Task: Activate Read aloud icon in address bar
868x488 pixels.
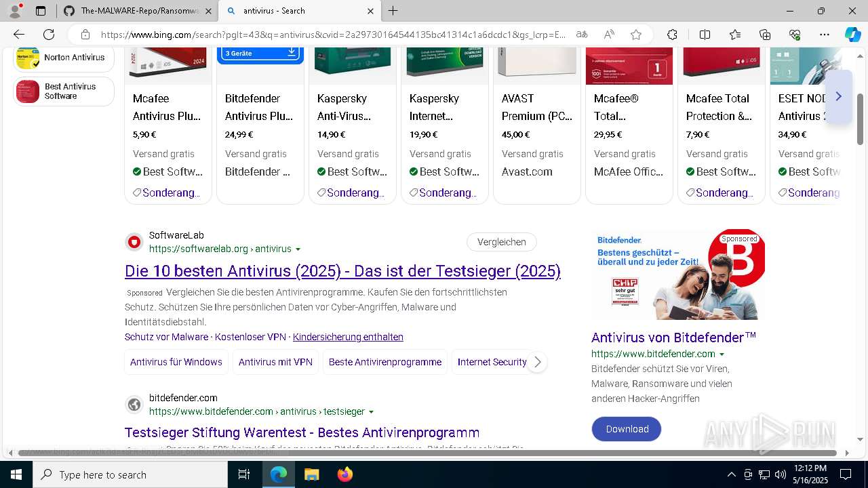Action: point(609,35)
